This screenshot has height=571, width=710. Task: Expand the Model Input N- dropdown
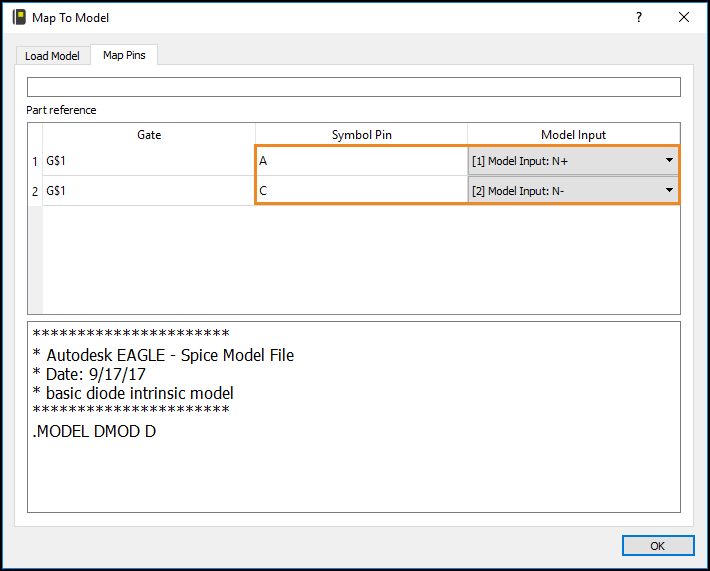click(573, 190)
